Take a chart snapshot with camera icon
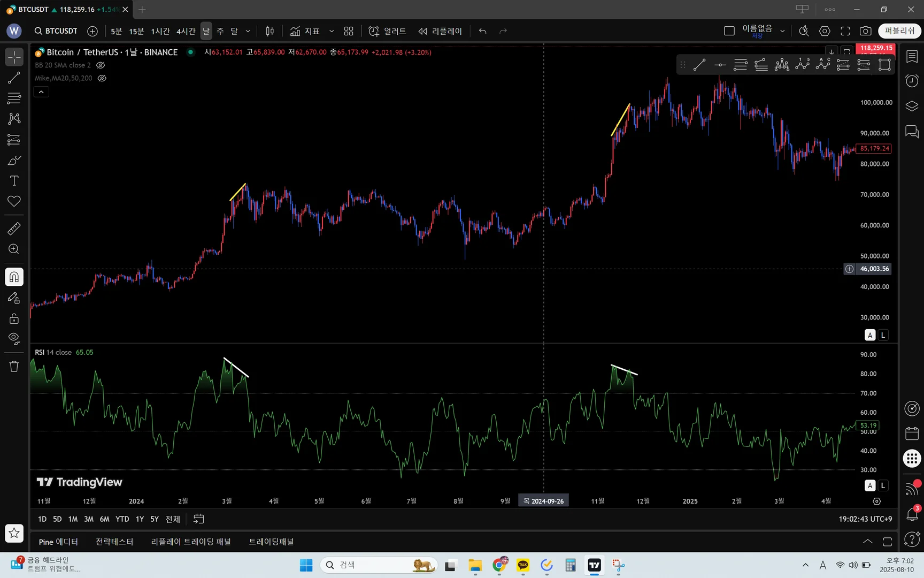This screenshot has height=578, width=924. pyautogui.click(x=865, y=31)
